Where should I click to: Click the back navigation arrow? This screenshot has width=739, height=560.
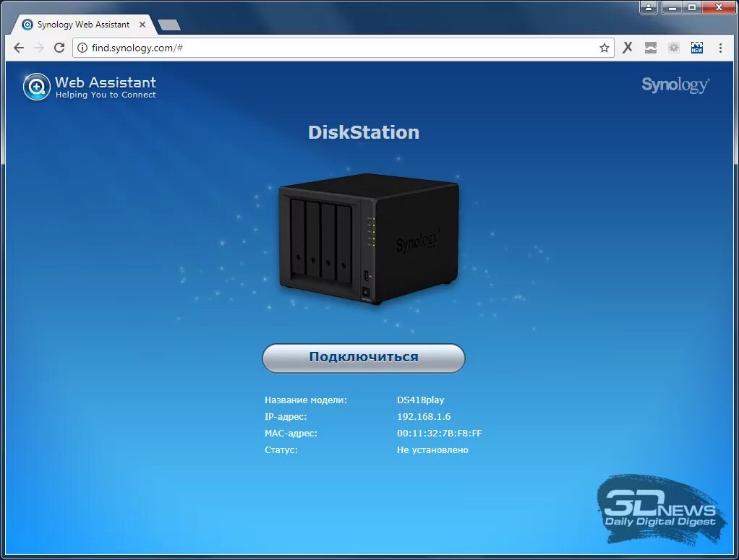click(x=18, y=48)
